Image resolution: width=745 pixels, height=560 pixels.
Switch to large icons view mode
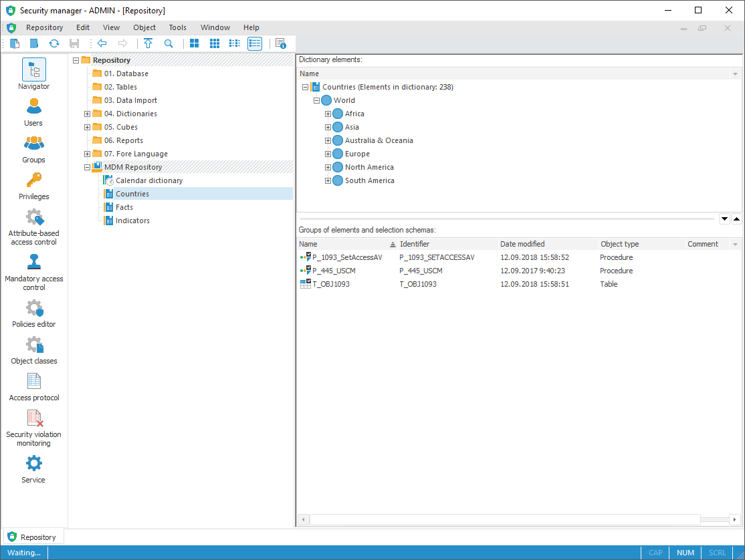(195, 43)
